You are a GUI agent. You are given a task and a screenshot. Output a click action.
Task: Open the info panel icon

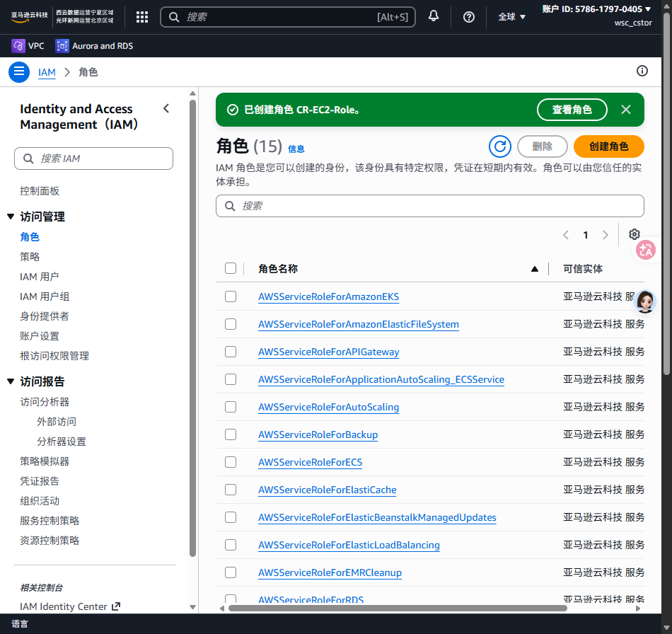tap(642, 71)
